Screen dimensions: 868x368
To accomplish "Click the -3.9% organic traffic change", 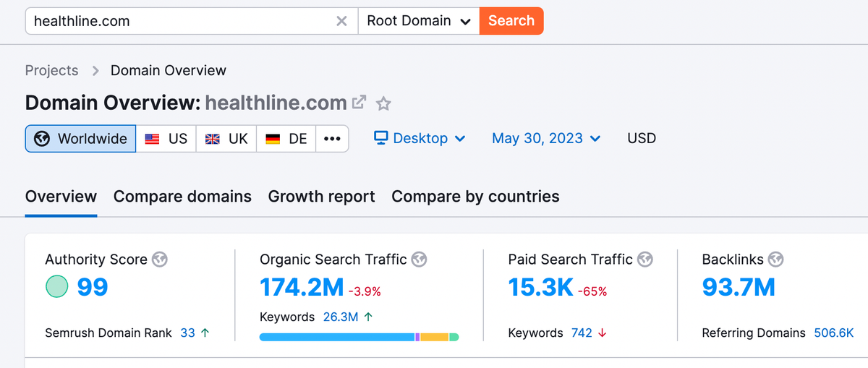I will [x=365, y=291].
